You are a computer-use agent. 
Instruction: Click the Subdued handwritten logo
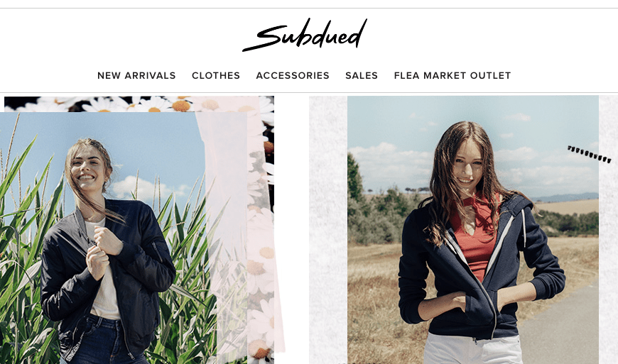click(x=305, y=35)
